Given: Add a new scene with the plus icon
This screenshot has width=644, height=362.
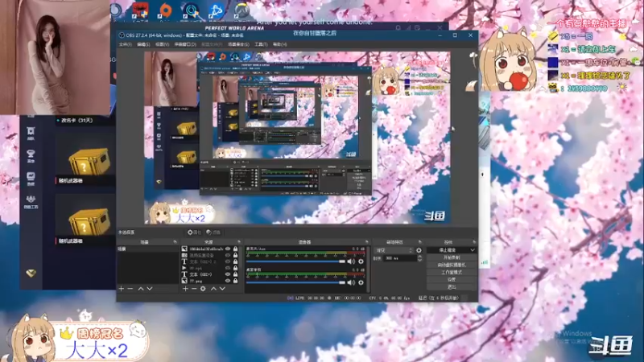Looking at the screenshot, I should (x=122, y=289).
